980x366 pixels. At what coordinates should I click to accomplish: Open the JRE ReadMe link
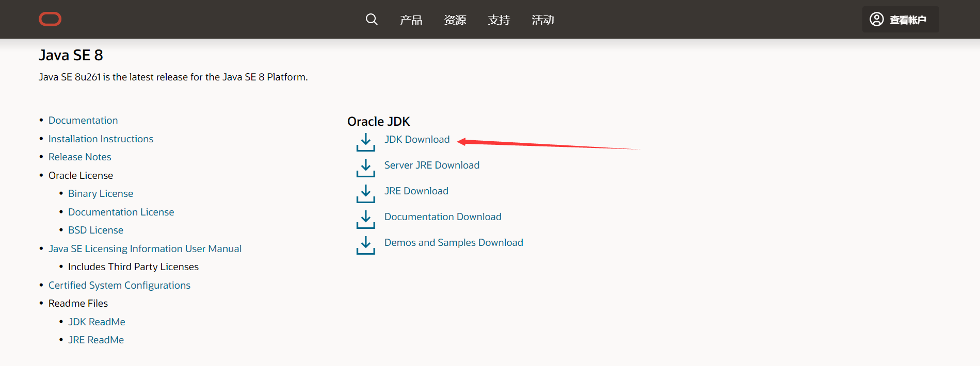coord(96,340)
